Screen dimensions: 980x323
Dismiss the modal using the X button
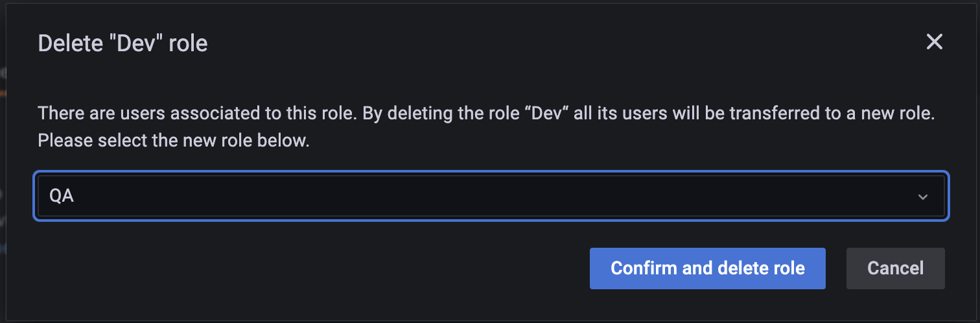point(934,43)
